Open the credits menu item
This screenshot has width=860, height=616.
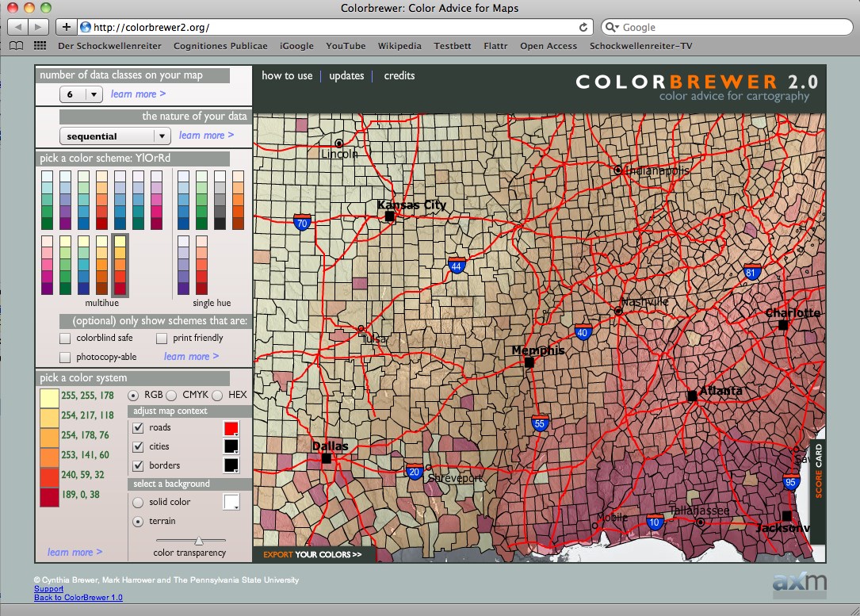click(399, 76)
